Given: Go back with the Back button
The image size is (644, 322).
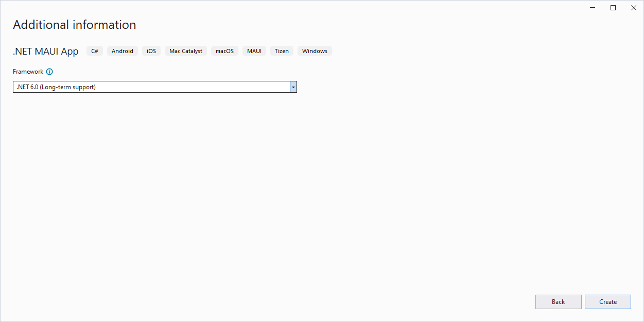Looking at the screenshot, I should tap(558, 302).
